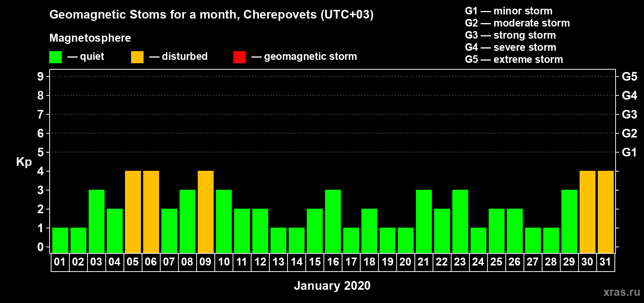Image resolution: width=644 pixels, height=303 pixels.
Task: Click day label 31 on the x-axis
Action: (x=605, y=262)
